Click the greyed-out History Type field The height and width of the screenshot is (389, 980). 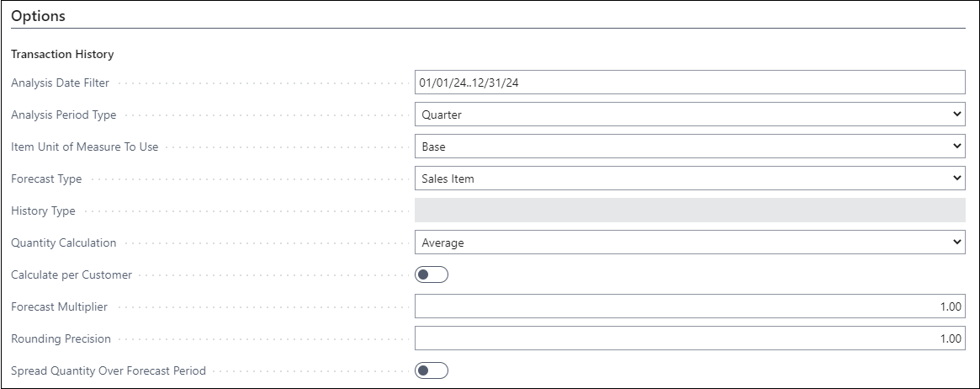tap(689, 210)
